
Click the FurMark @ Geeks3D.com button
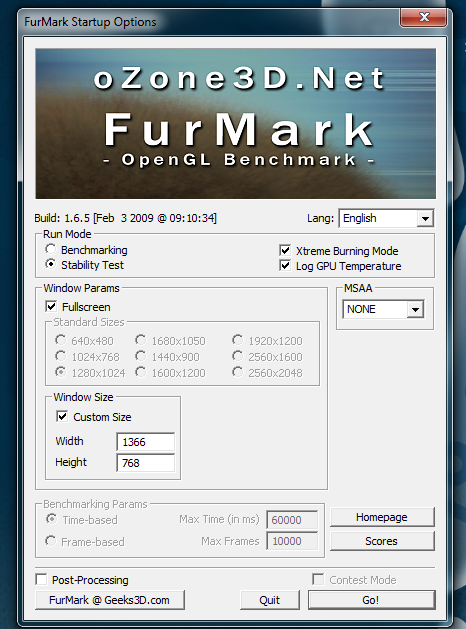pos(109,600)
